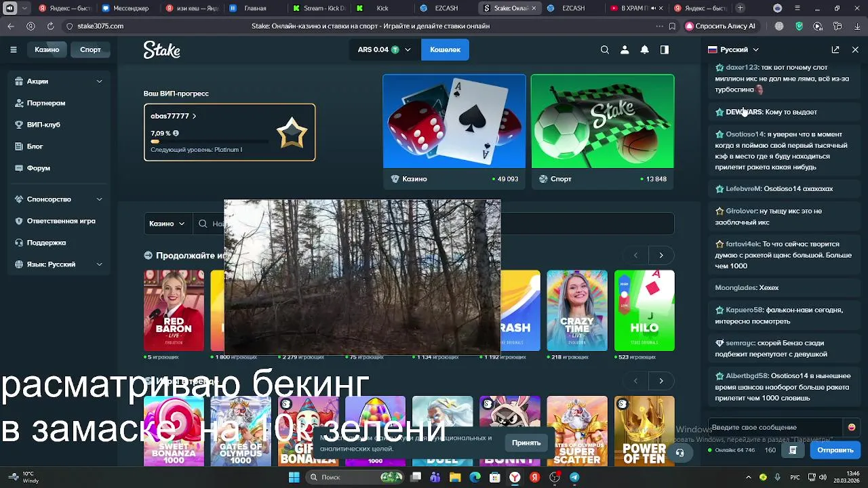
Task: Toggle the chat sidebar panel icon
Action: 665,49
